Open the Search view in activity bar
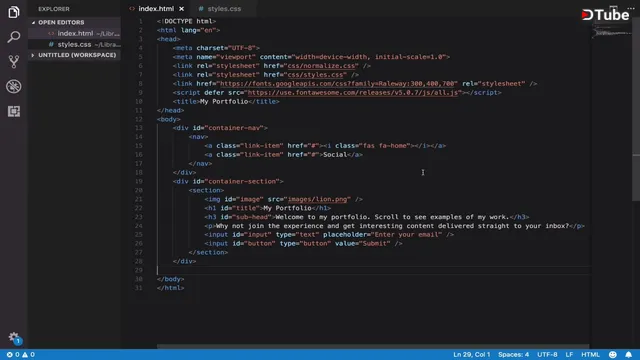The image size is (640, 360). click(13, 37)
